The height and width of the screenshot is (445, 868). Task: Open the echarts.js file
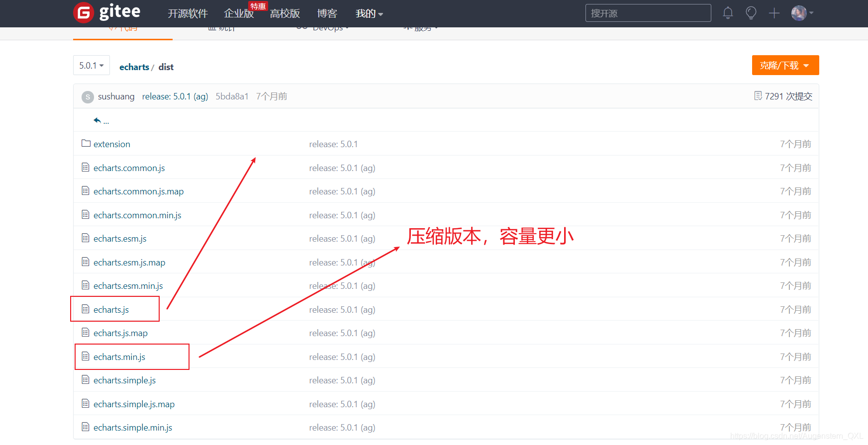click(x=111, y=310)
